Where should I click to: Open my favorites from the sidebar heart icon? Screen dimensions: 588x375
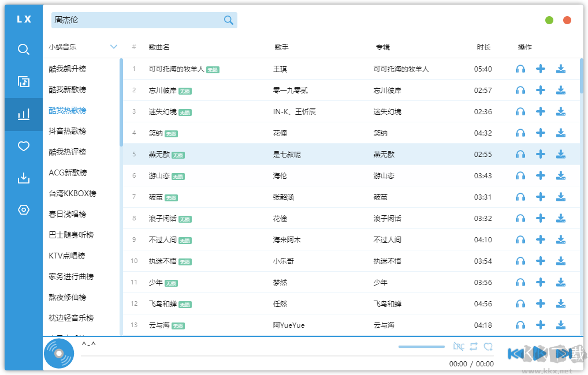(23, 147)
